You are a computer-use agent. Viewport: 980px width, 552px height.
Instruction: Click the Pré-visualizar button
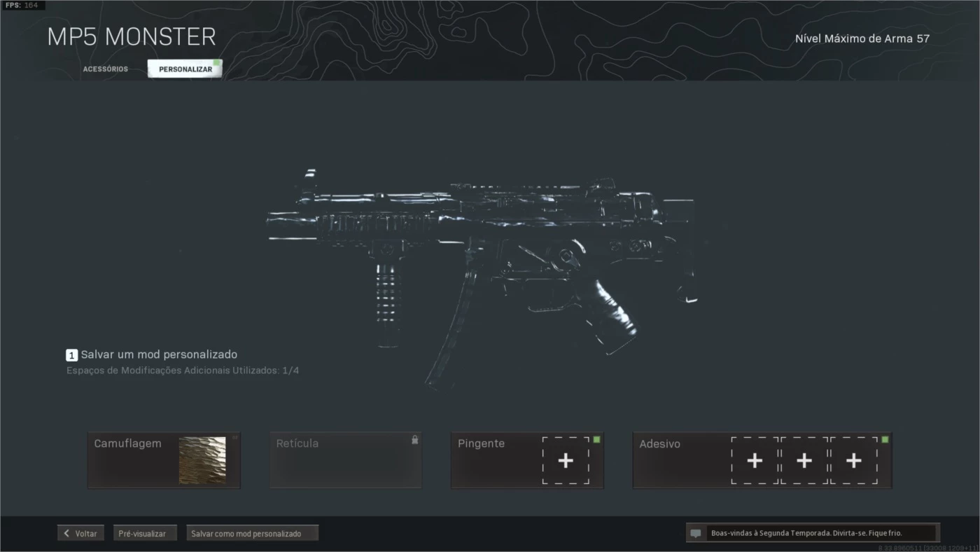145,533
